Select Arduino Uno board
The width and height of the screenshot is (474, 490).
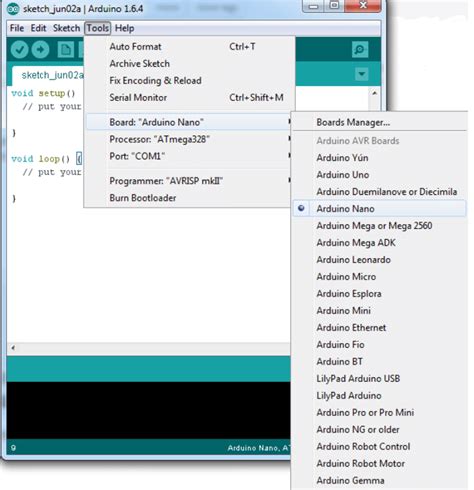(379, 175)
